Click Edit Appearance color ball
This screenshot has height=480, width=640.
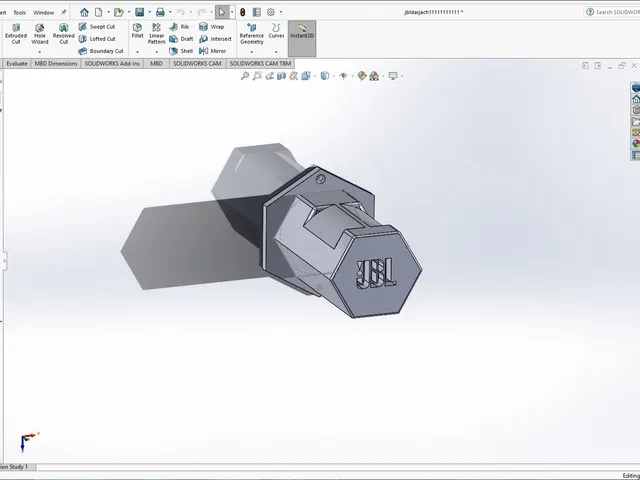[362, 76]
